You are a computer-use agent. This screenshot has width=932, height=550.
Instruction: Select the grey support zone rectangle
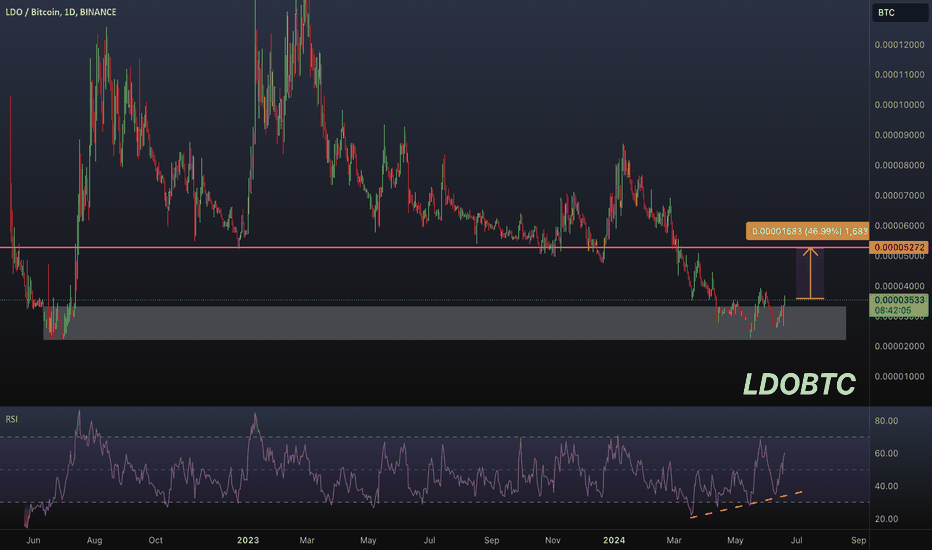click(x=445, y=323)
